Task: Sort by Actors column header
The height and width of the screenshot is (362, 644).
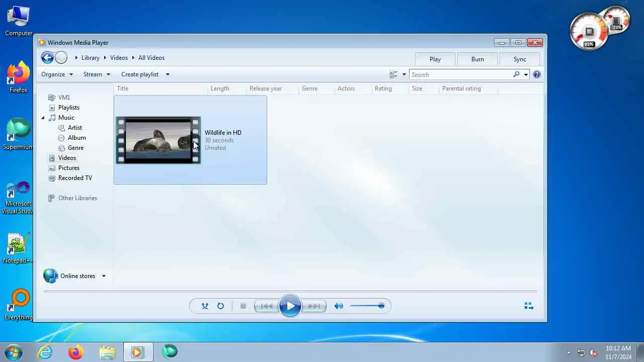Action: pos(346,88)
